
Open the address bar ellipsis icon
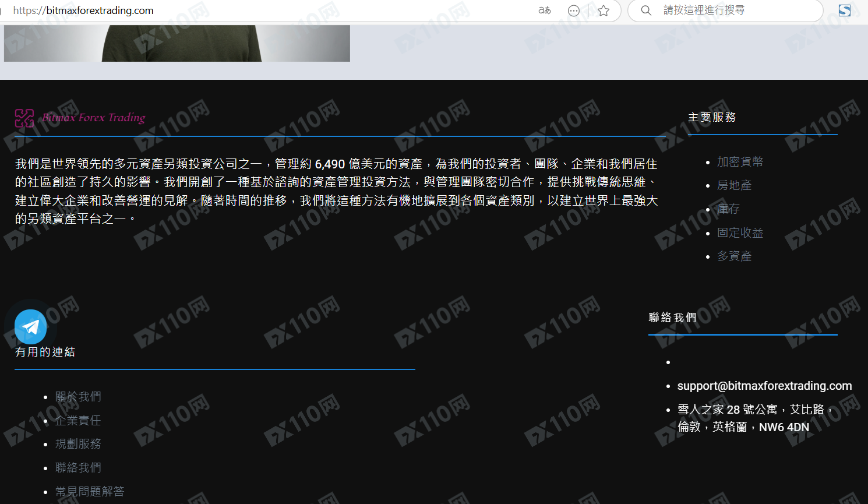[x=574, y=10]
